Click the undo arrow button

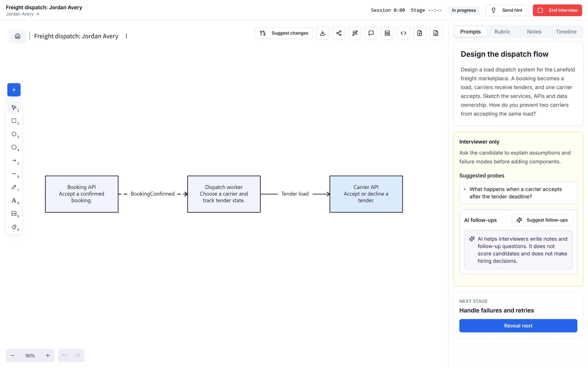coord(65,356)
